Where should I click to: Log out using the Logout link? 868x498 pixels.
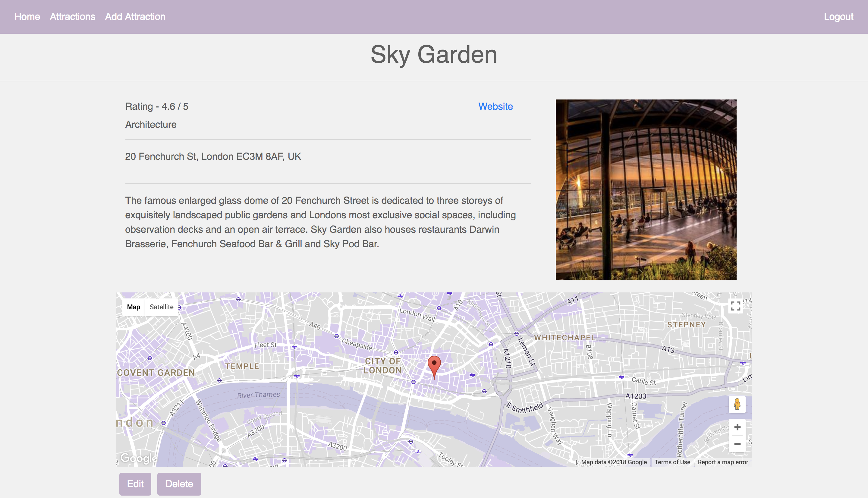coord(838,16)
